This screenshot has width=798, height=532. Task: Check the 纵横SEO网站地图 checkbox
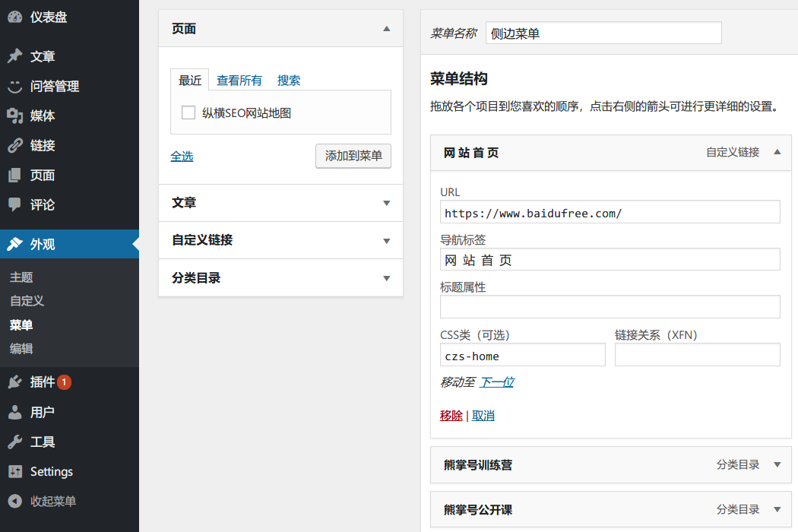point(188,113)
